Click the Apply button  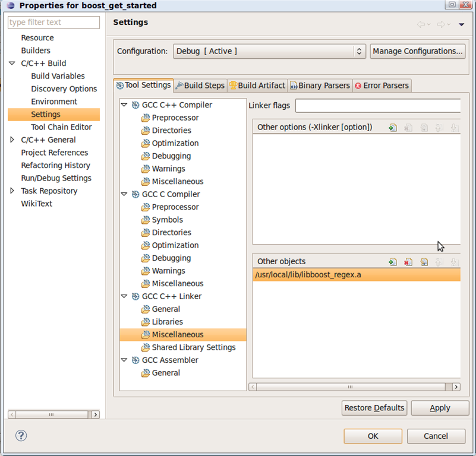coord(440,408)
